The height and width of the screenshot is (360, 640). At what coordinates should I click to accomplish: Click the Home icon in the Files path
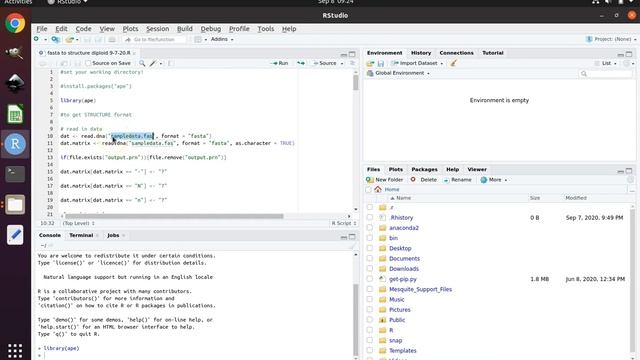(x=378, y=189)
